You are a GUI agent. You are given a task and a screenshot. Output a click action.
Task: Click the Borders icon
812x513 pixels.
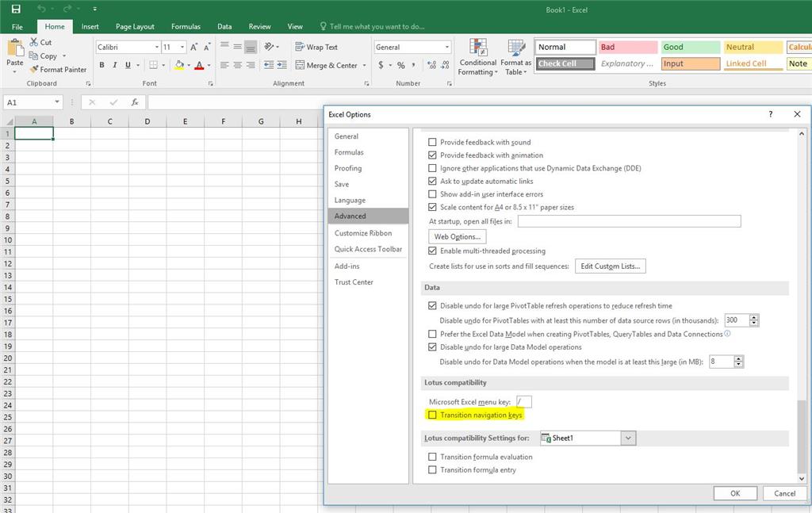point(153,65)
